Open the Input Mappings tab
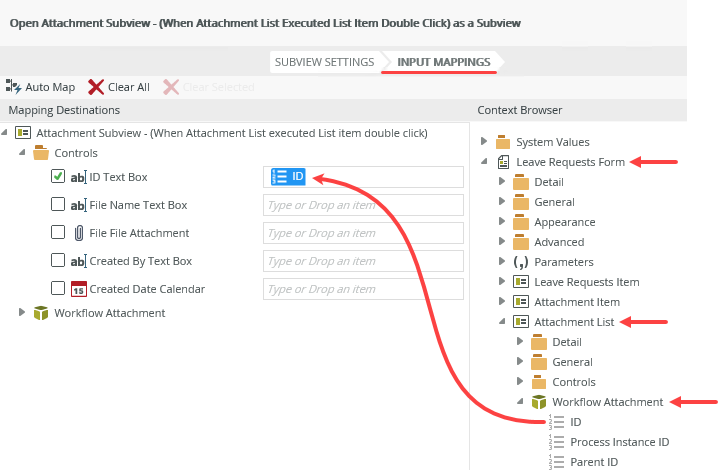Viewport: 723px width, 470px height. pos(443,62)
